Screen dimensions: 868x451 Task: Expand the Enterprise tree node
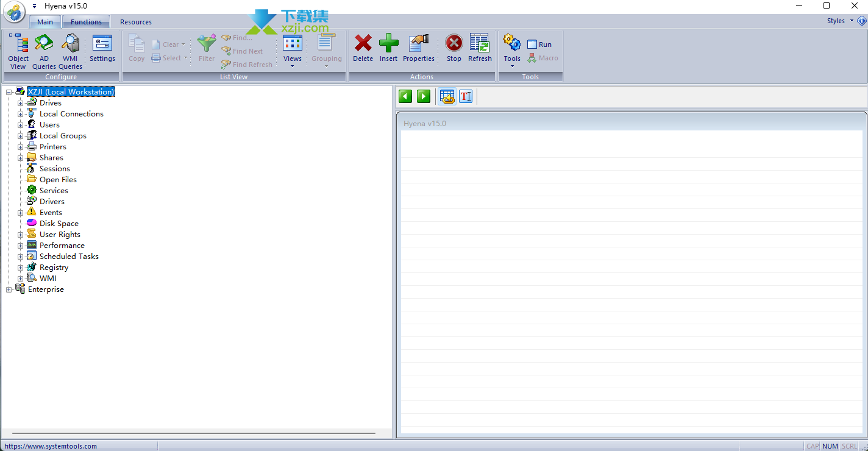(x=9, y=289)
